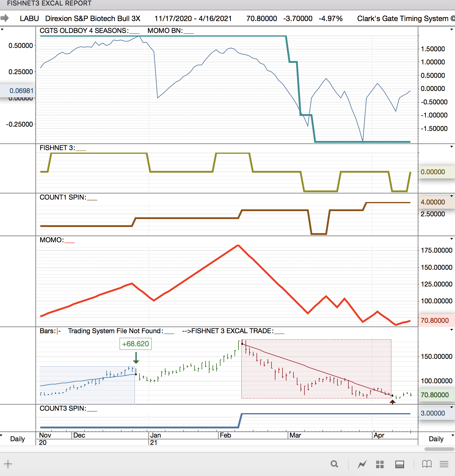Open the line chart view icon
Viewport: 455px width, 476px height.
(362, 464)
